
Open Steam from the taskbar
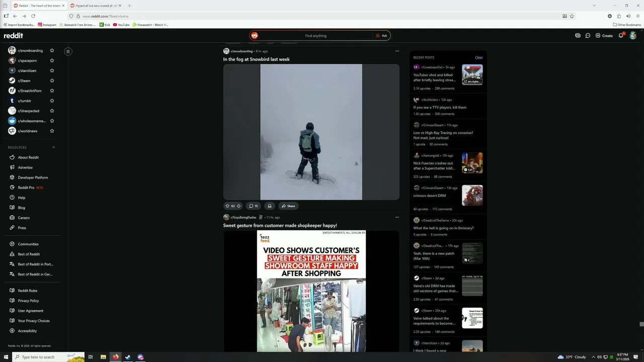coord(128,357)
